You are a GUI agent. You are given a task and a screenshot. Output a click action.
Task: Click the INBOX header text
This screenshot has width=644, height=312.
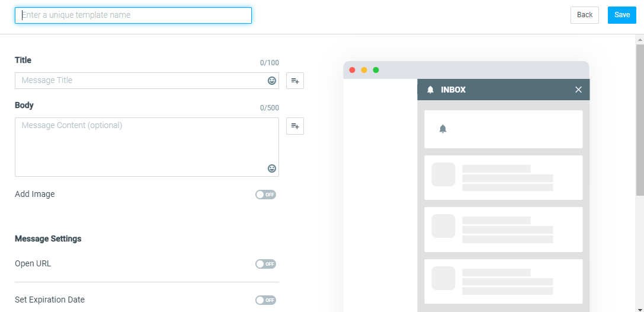point(453,90)
